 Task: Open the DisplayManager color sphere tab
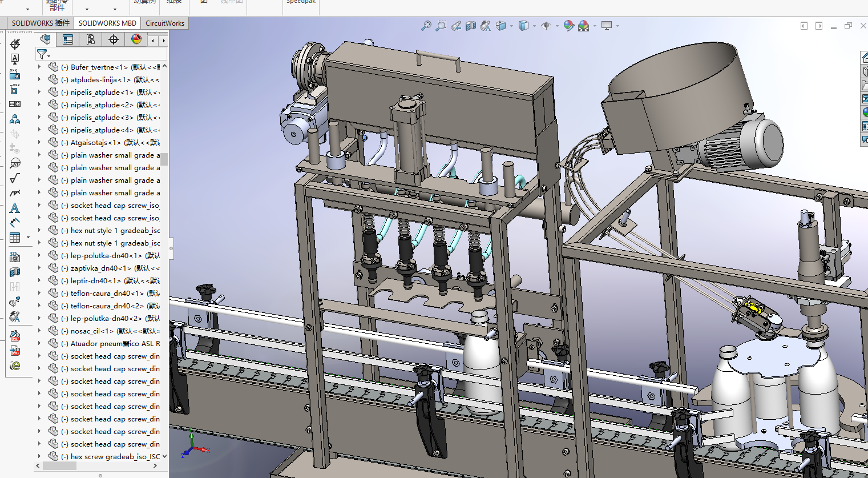[x=136, y=39]
